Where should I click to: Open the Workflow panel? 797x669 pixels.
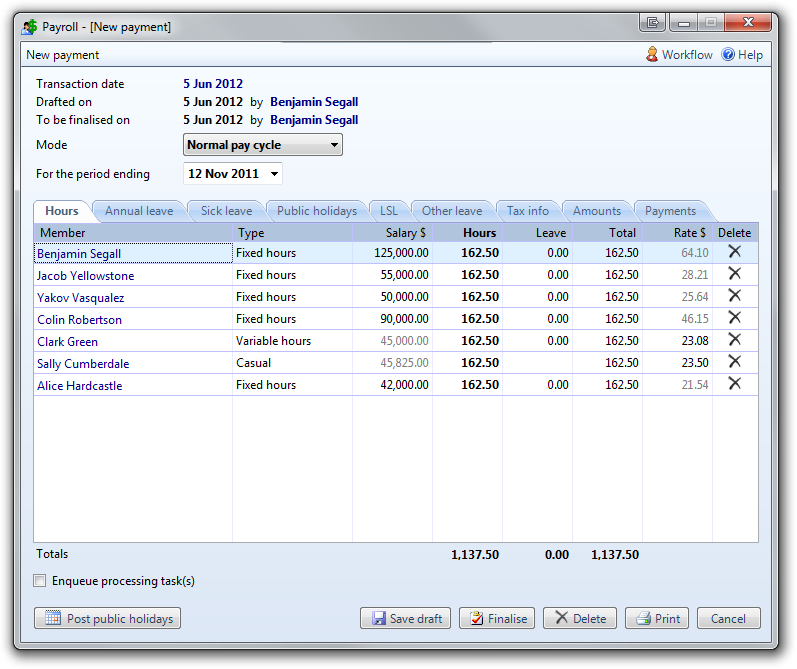pyautogui.click(x=679, y=54)
